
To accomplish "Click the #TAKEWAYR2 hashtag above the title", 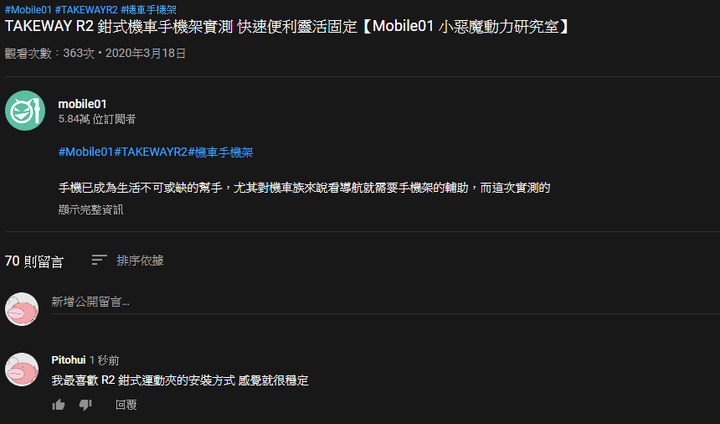I will (86, 10).
